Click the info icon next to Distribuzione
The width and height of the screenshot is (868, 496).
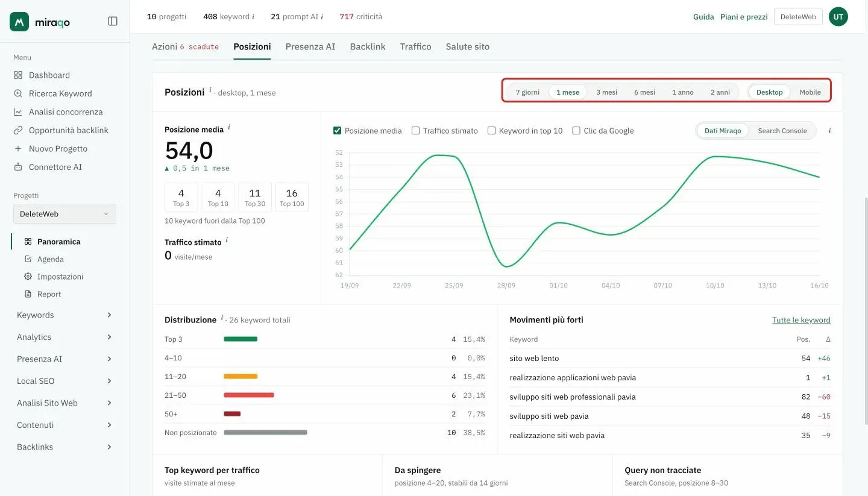[222, 318]
